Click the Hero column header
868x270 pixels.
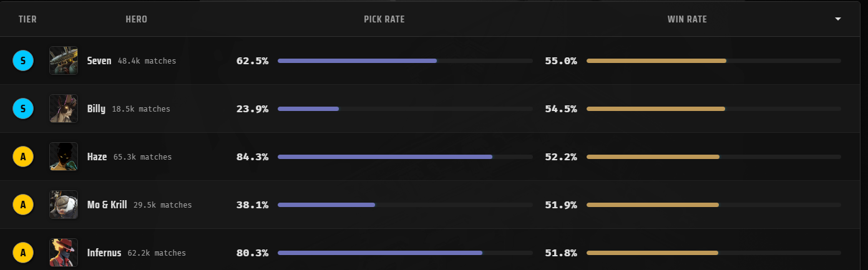tap(136, 19)
